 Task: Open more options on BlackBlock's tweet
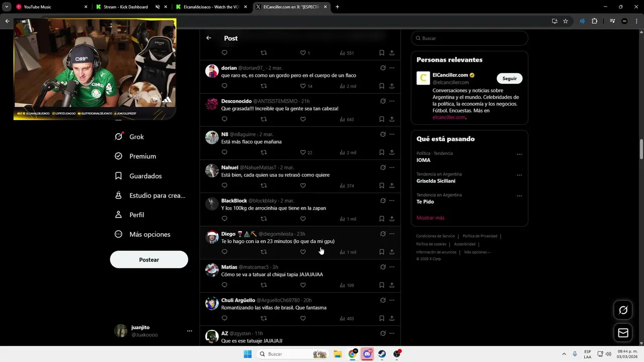click(x=392, y=201)
